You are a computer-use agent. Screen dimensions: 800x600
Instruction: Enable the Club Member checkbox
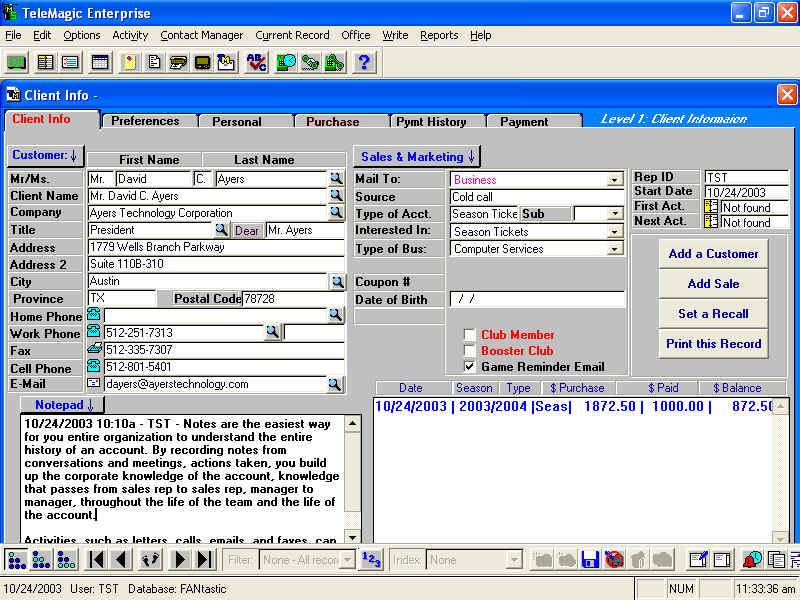pyautogui.click(x=469, y=335)
